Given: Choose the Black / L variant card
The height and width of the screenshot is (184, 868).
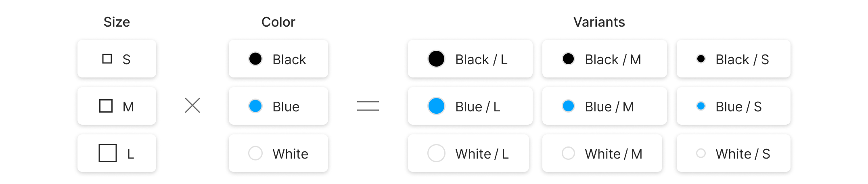Looking at the screenshot, I should pos(470,59).
